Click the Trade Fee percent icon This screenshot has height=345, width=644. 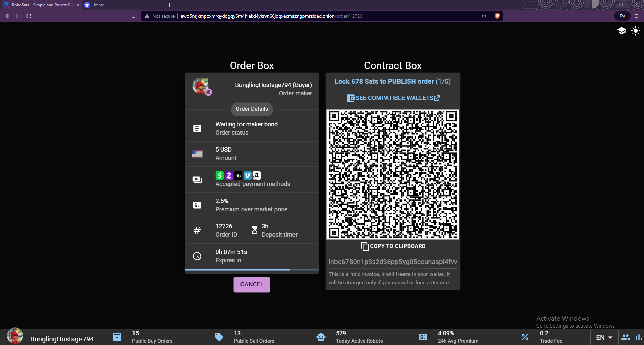pyautogui.click(x=525, y=337)
